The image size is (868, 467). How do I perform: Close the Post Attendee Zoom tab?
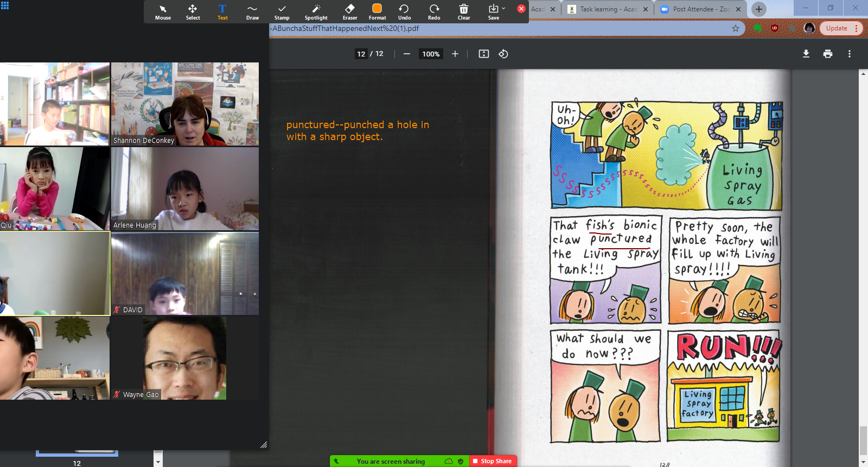pyautogui.click(x=738, y=9)
